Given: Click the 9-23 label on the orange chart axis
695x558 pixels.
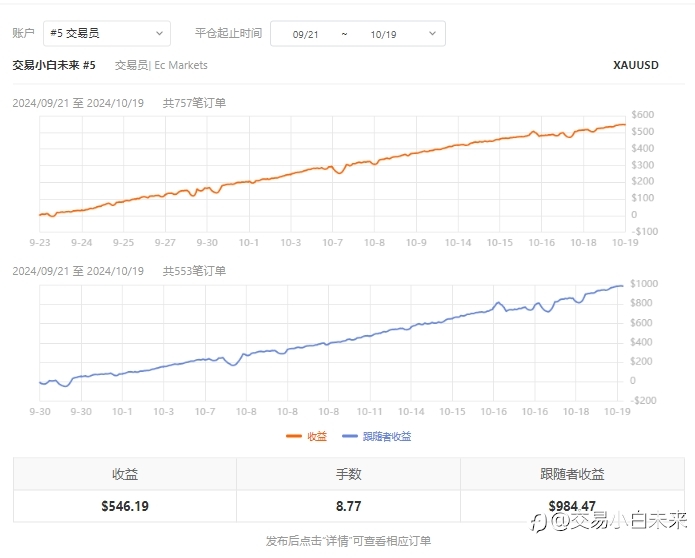Looking at the screenshot, I should 40,243.
